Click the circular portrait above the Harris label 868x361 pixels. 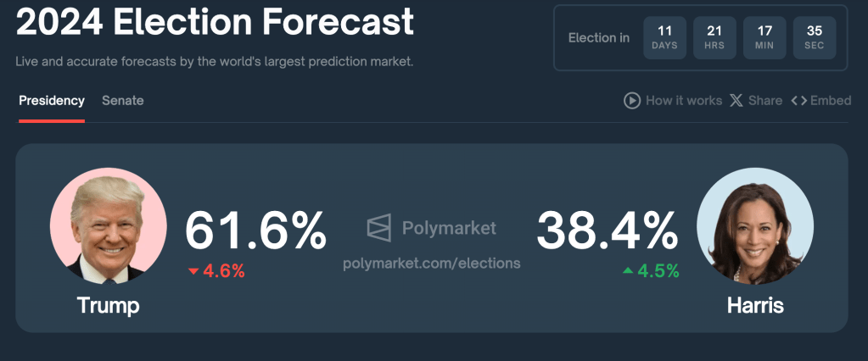pos(755,225)
